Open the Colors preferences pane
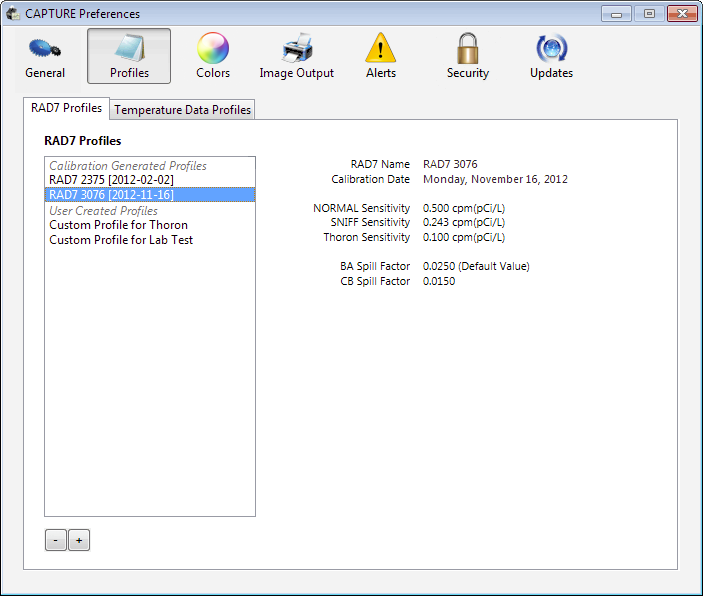Screen dimensions: 703x596 [213, 57]
